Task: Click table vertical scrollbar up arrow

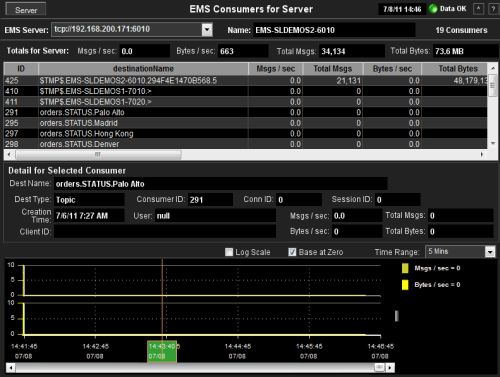Action: (493, 68)
